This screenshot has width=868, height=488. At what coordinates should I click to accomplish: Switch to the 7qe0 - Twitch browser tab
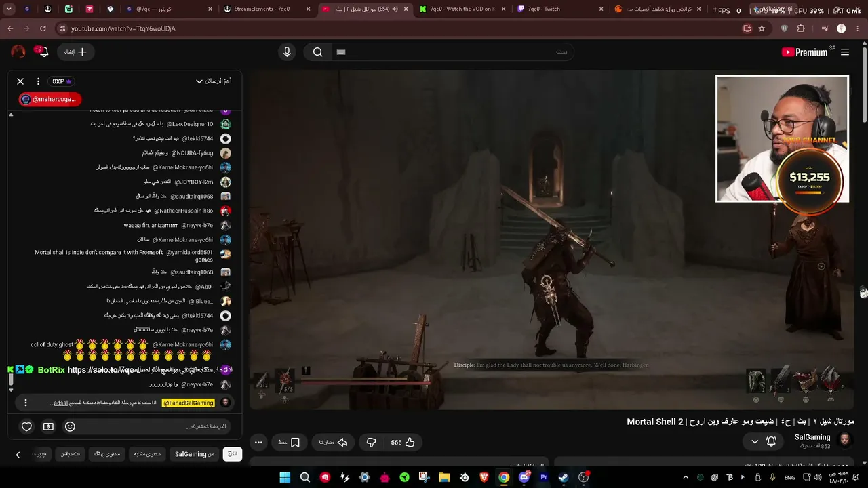point(559,9)
